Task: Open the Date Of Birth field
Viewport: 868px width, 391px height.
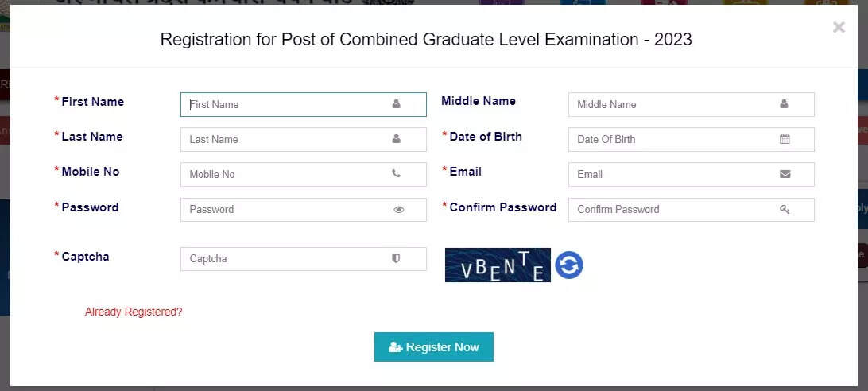Action: click(692, 139)
